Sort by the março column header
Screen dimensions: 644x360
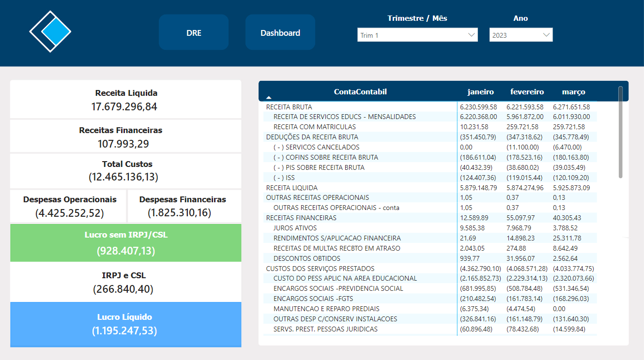click(573, 92)
